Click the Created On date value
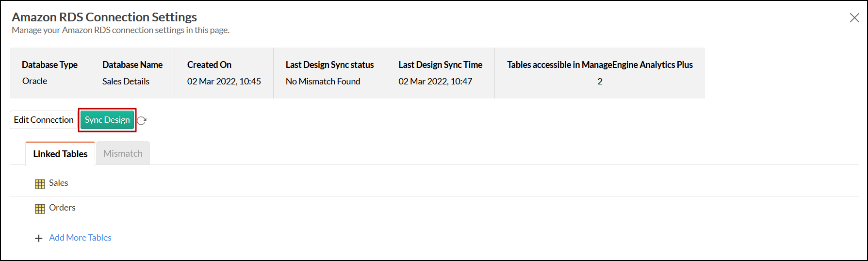 224,82
